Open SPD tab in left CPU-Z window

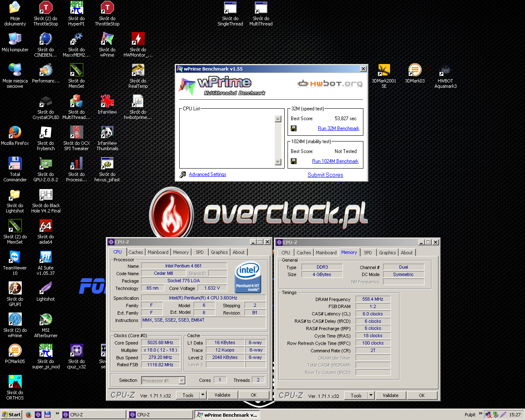[x=200, y=252]
